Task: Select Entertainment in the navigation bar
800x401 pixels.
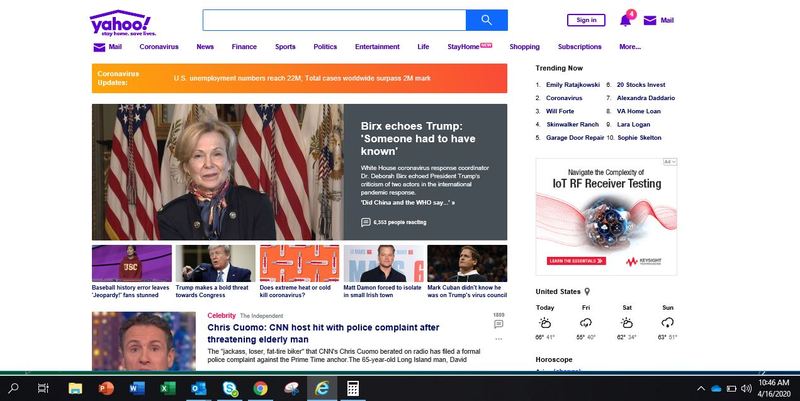Action: (x=377, y=46)
